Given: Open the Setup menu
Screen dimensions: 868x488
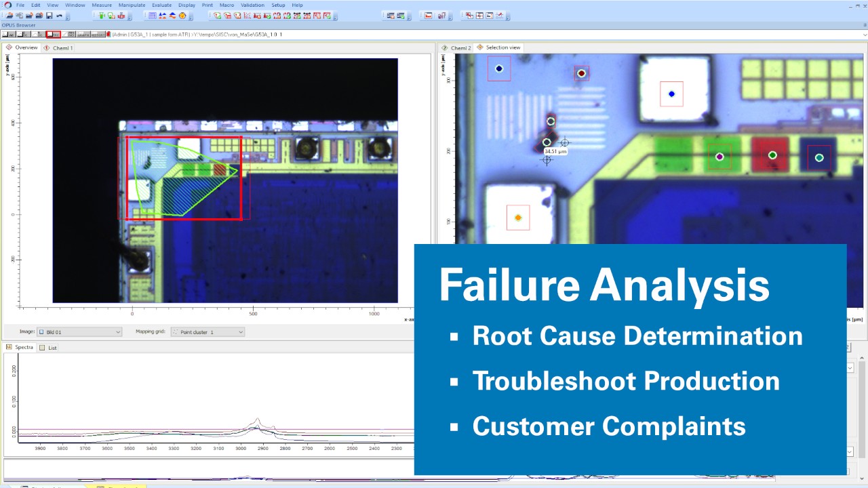Looking at the screenshot, I should (x=278, y=5).
